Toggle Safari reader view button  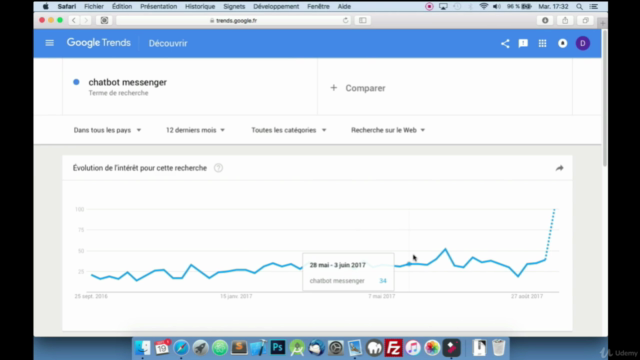click(104, 20)
